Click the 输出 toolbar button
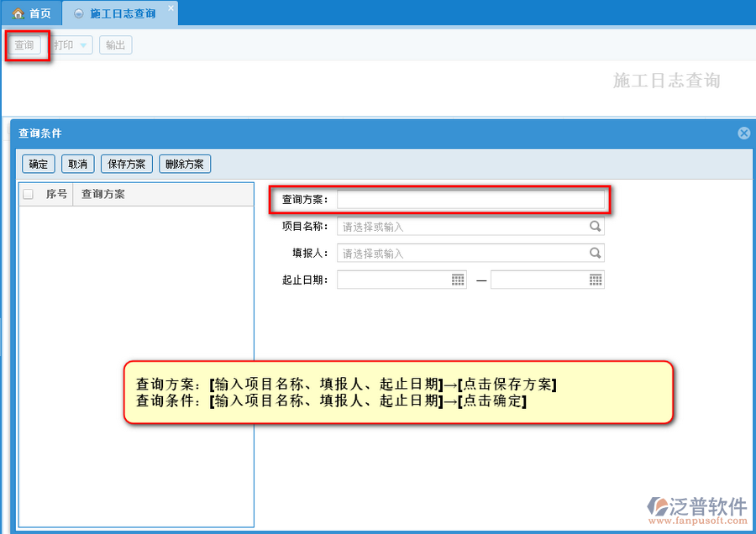 (116, 45)
